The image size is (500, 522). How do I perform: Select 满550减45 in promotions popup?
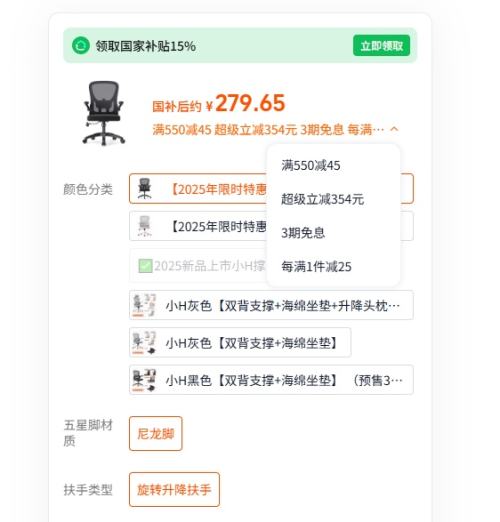pyautogui.click(x=311, y=165)
